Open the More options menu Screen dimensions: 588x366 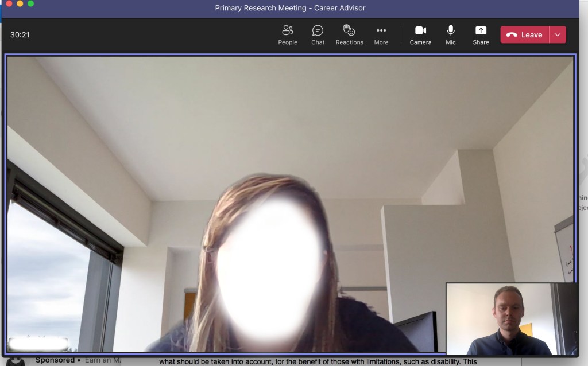[381, 34]
